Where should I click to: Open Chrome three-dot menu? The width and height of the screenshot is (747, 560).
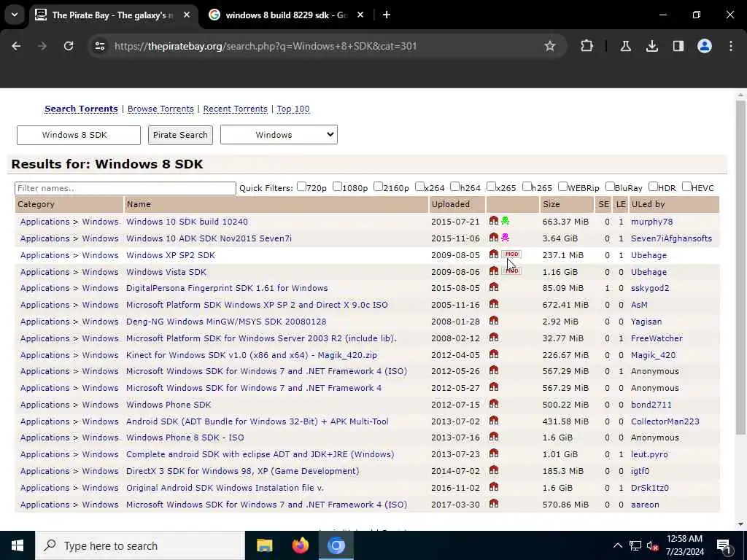click(x=731, y=46)
